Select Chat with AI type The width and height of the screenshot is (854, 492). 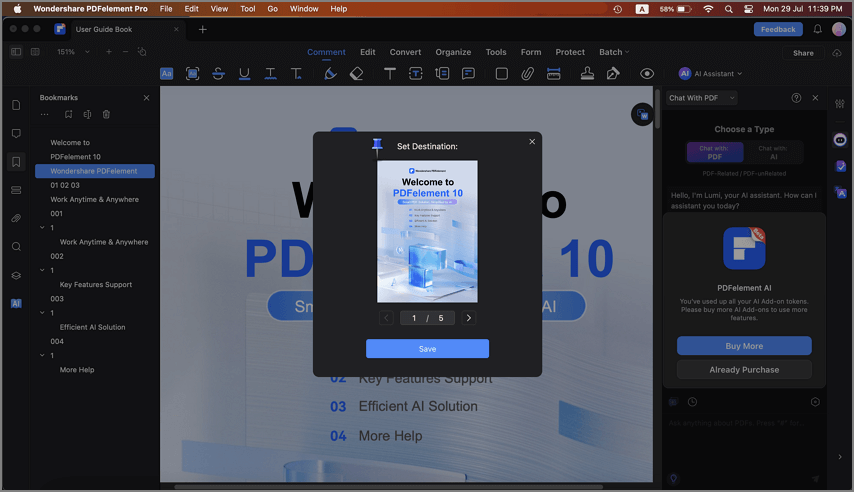(x=773, y=152)
